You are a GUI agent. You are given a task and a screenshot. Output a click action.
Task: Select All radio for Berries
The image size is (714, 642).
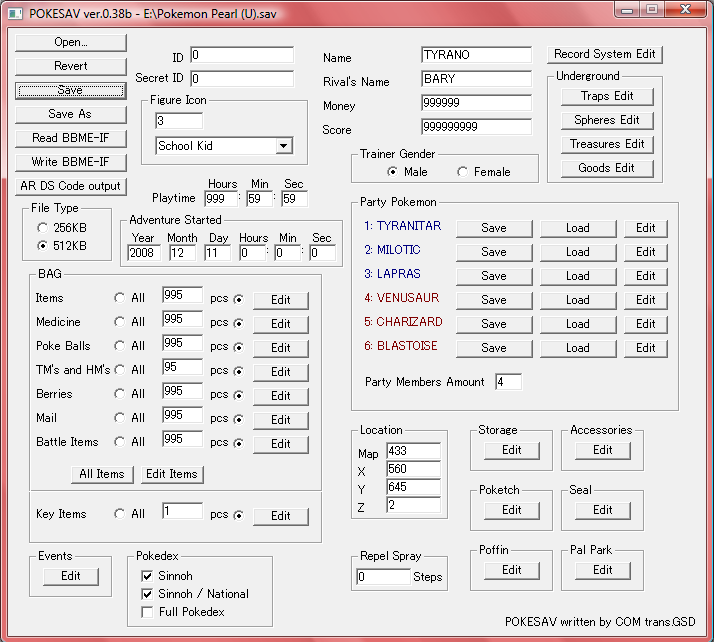(x=119, y=393)
